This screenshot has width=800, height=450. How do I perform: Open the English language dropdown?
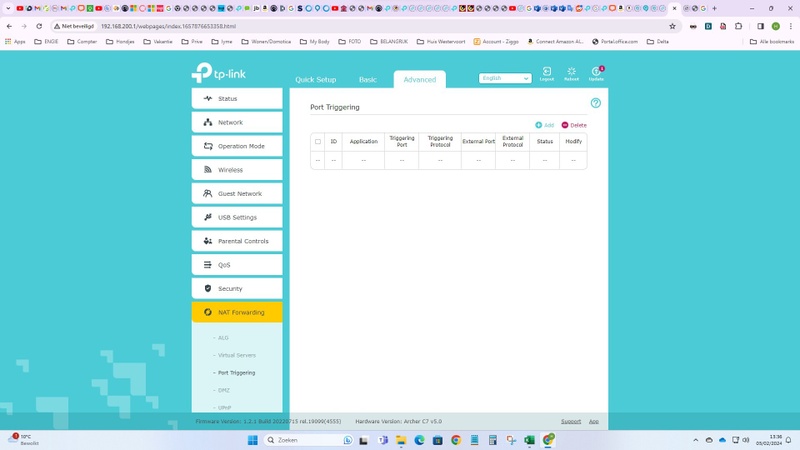(505, 78)
